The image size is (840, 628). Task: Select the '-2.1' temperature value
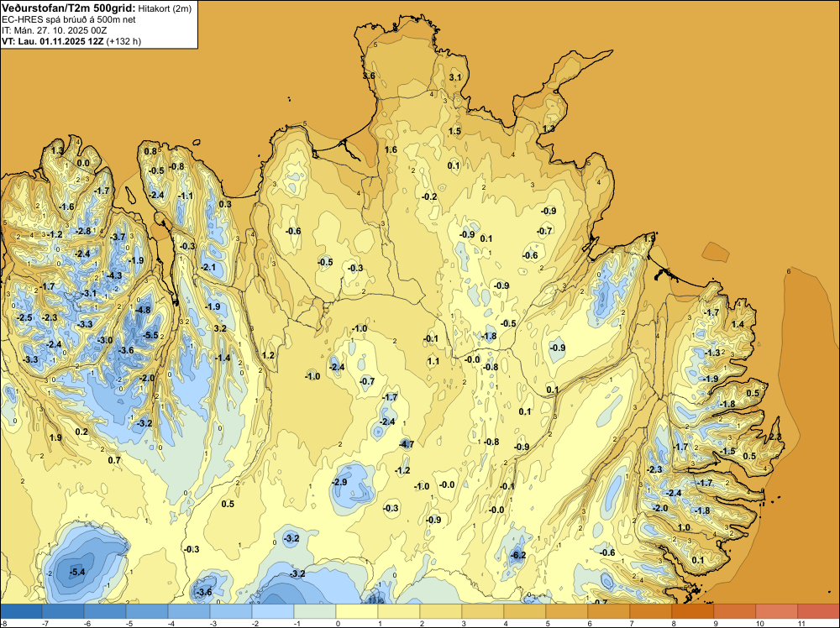[x=208, y=267]
